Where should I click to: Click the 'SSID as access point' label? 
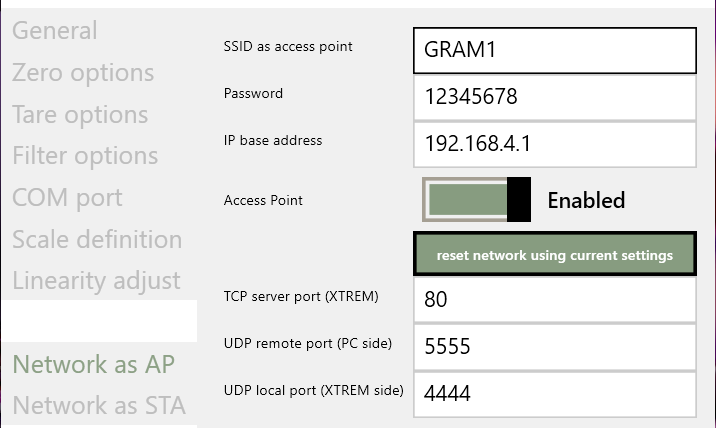pyautogui.click(x=288, y=47)
